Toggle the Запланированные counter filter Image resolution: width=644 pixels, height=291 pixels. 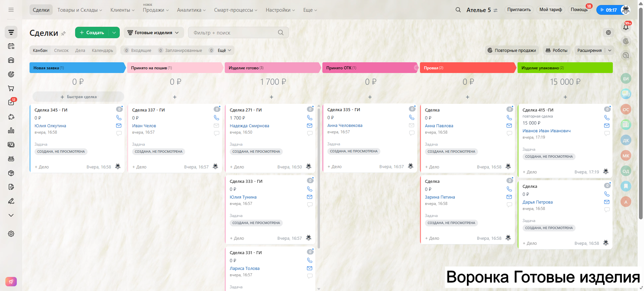click(x=180, y=50)
